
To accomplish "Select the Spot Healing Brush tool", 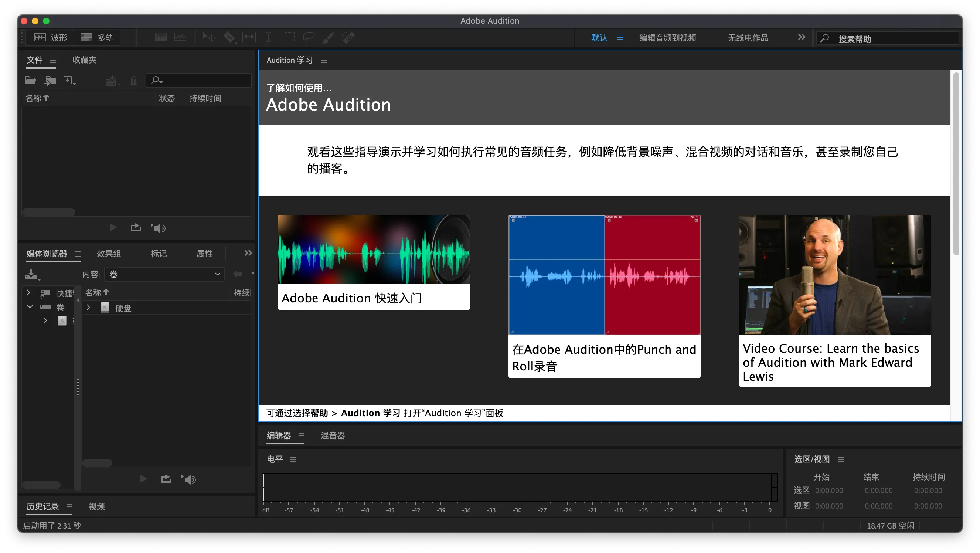I will click(x=348, y=37).
